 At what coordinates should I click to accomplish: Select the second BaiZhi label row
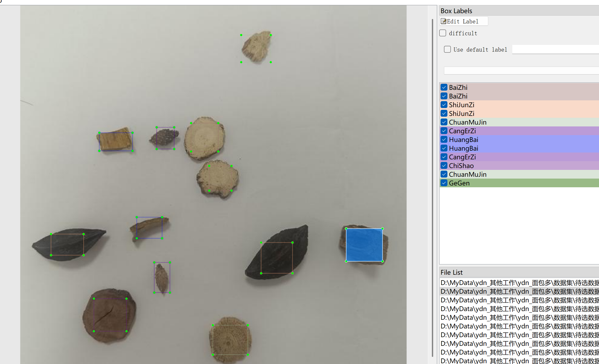(458, 96)
